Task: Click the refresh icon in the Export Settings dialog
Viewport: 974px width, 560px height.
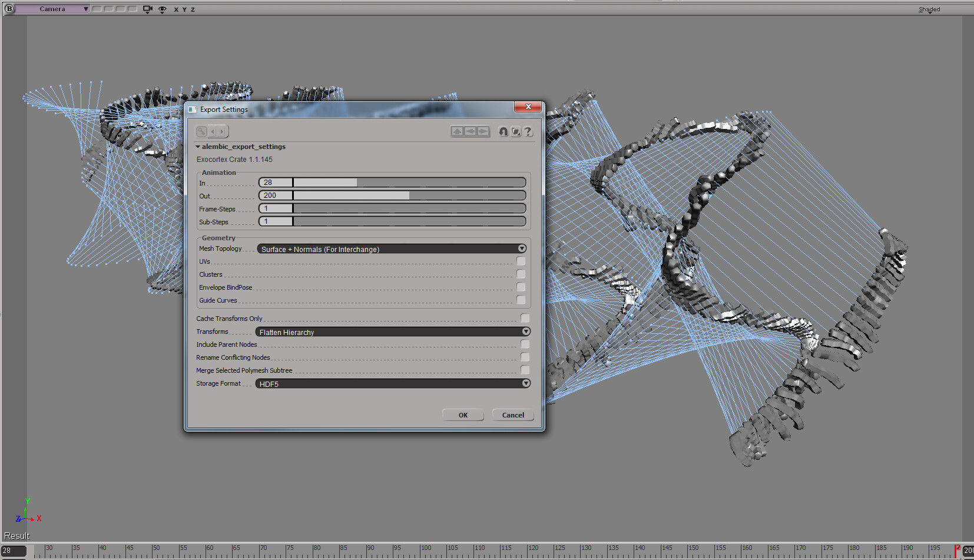Action: (503, 131)
